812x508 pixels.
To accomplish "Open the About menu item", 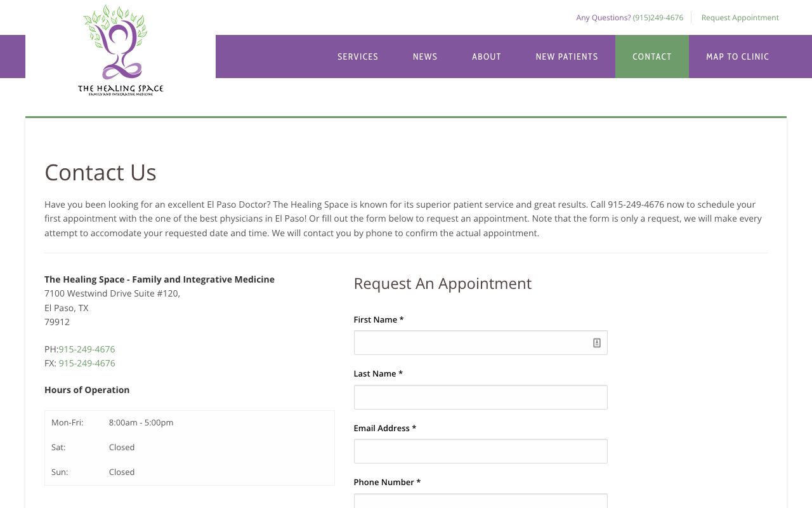I will [x=487, y=57].
